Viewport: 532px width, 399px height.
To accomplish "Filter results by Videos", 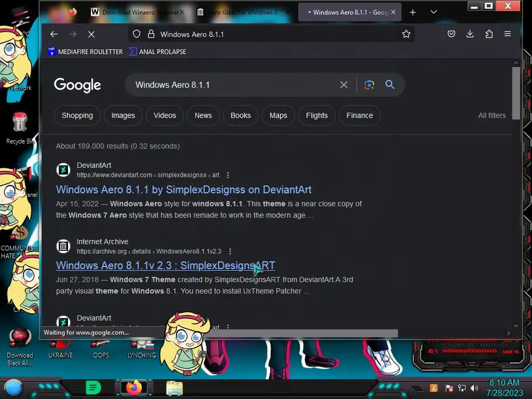I will (165, 115).
